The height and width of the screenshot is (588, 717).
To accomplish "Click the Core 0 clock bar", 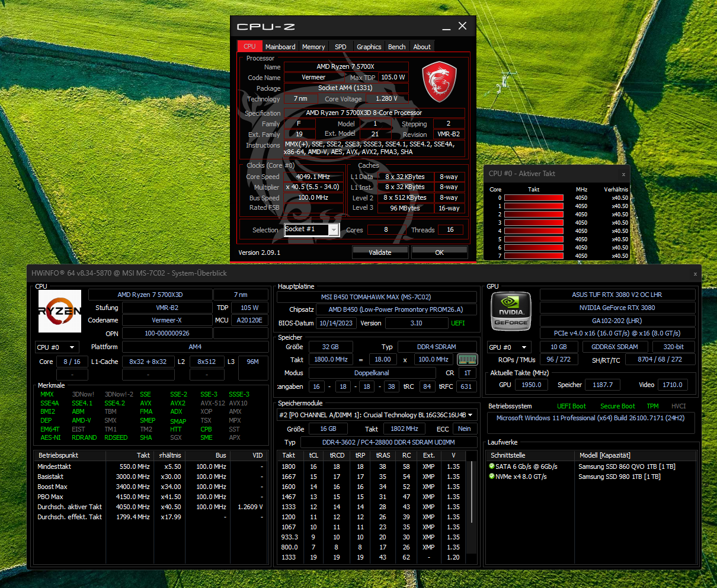I will coord(534,198).
